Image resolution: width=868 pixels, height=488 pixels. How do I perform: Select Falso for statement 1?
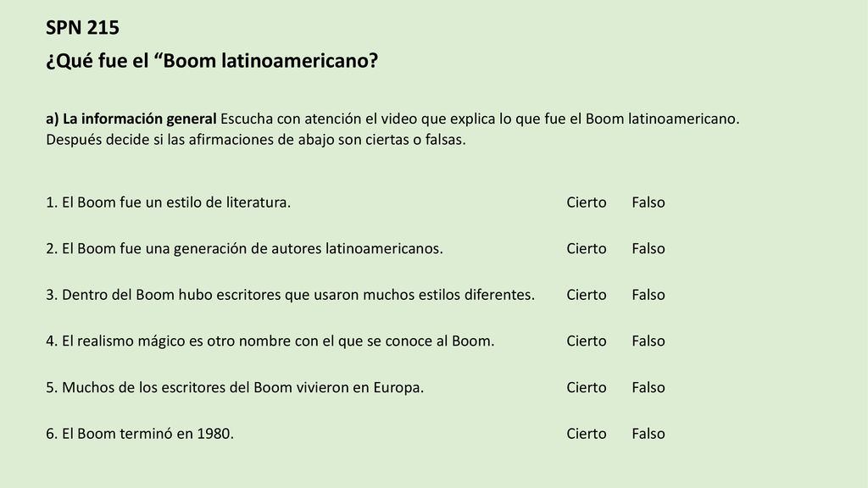(648, 202)
